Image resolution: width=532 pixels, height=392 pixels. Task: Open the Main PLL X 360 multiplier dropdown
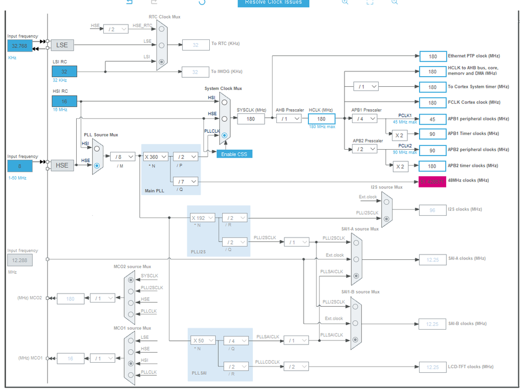pos(155,157)
